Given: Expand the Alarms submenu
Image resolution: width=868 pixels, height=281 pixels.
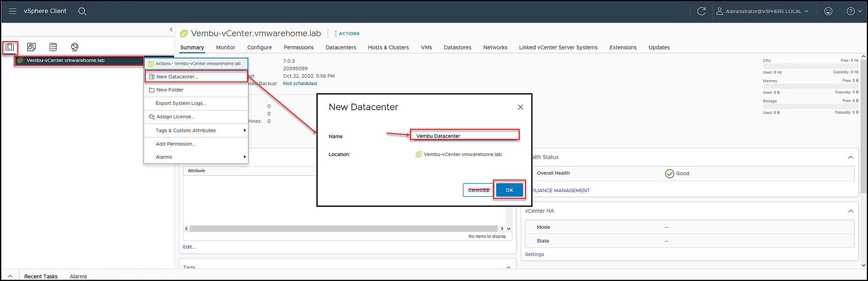Looking at the screenshot, I should pos(196,157).
